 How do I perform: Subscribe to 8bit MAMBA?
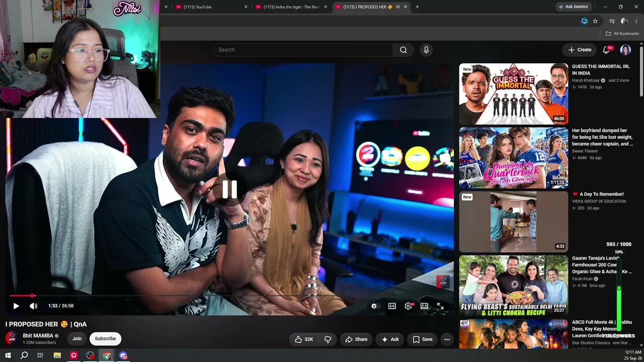tap(105, 338)
